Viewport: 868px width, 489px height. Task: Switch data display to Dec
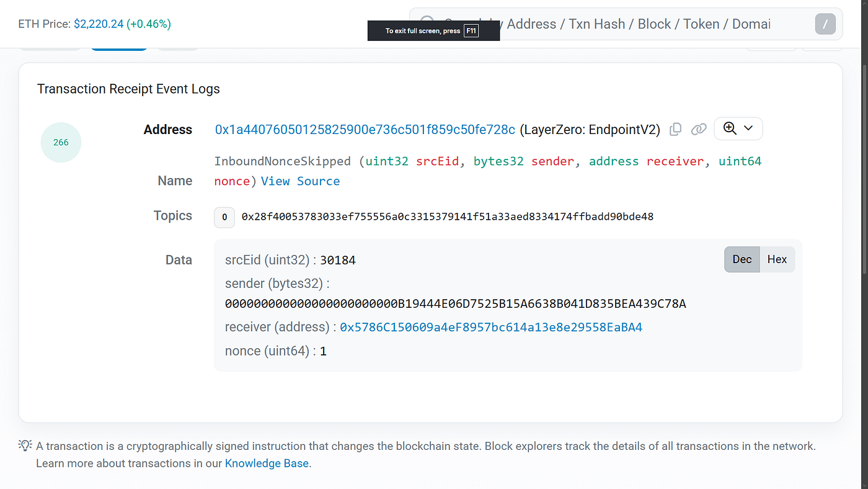pos(742,259)
